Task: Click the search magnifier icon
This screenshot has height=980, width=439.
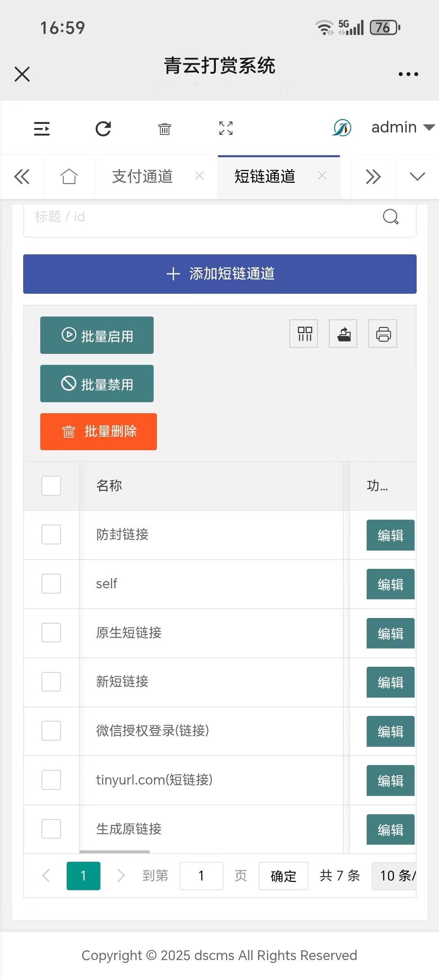Action: 391,217
